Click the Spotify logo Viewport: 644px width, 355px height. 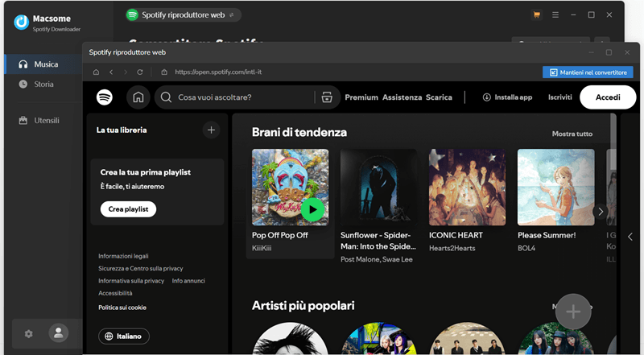105,97
